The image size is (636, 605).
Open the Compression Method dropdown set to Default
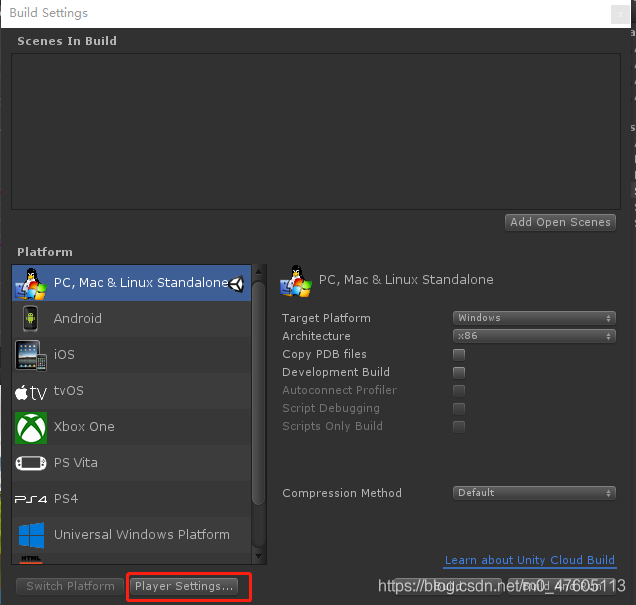534,493
